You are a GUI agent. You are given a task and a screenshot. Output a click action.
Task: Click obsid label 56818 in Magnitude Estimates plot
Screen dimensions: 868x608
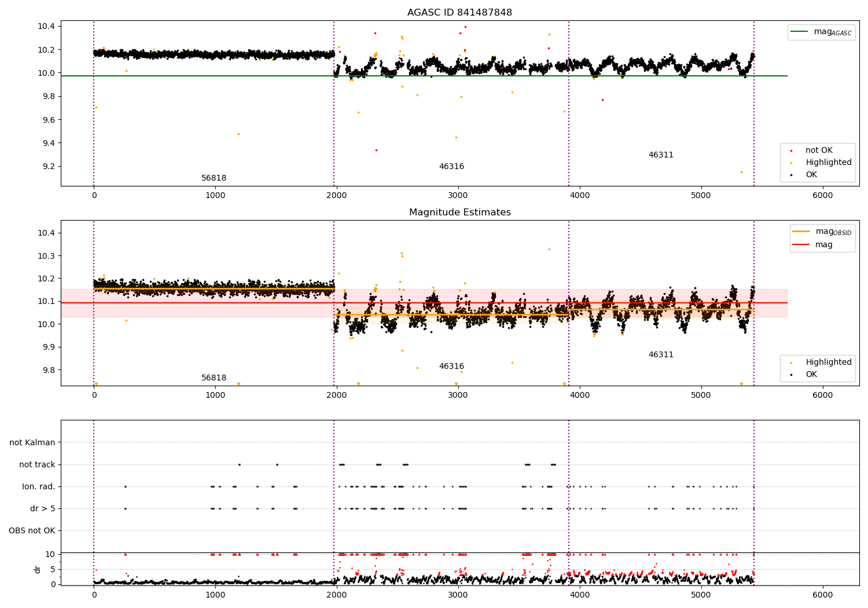pos(214,378)
